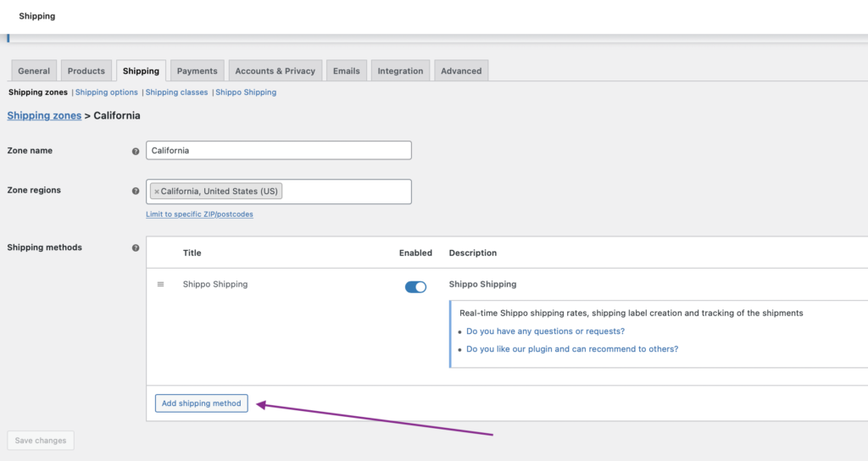Open the Products tab
Viewport: 868px width, 461px height.
86,71
